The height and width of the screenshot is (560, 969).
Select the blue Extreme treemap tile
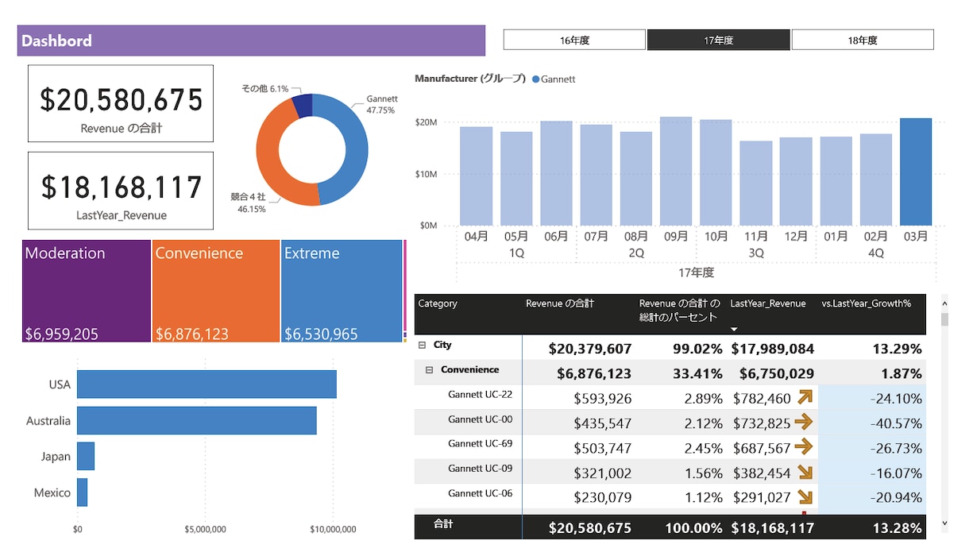pos(342,291)
